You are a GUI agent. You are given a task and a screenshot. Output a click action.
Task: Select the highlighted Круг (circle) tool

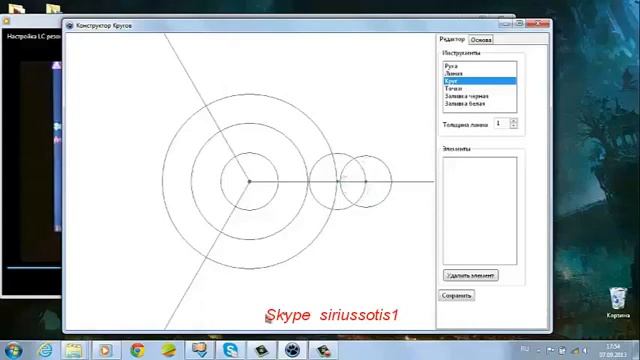point(480,81)
